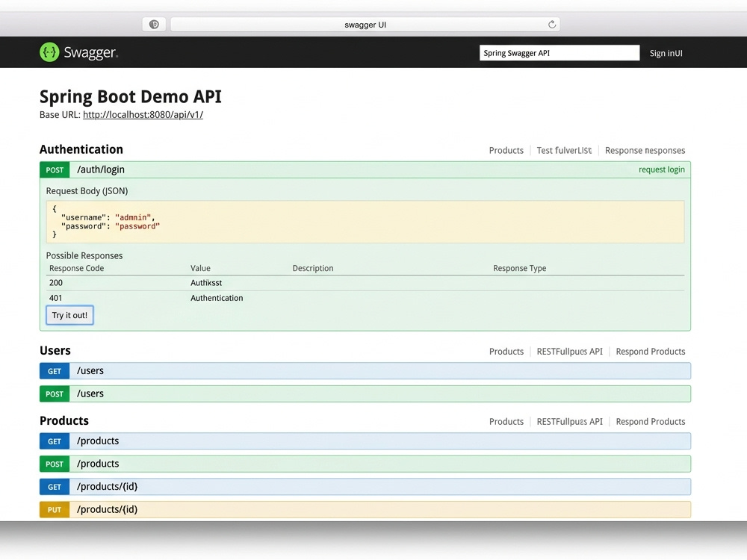Click the Products section heading
747x560 pixels.
(64, 420)
